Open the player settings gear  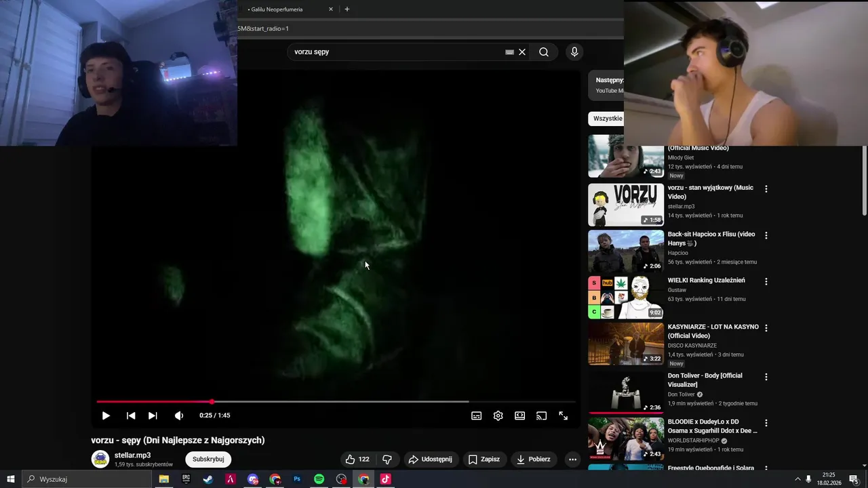[498, 415]
